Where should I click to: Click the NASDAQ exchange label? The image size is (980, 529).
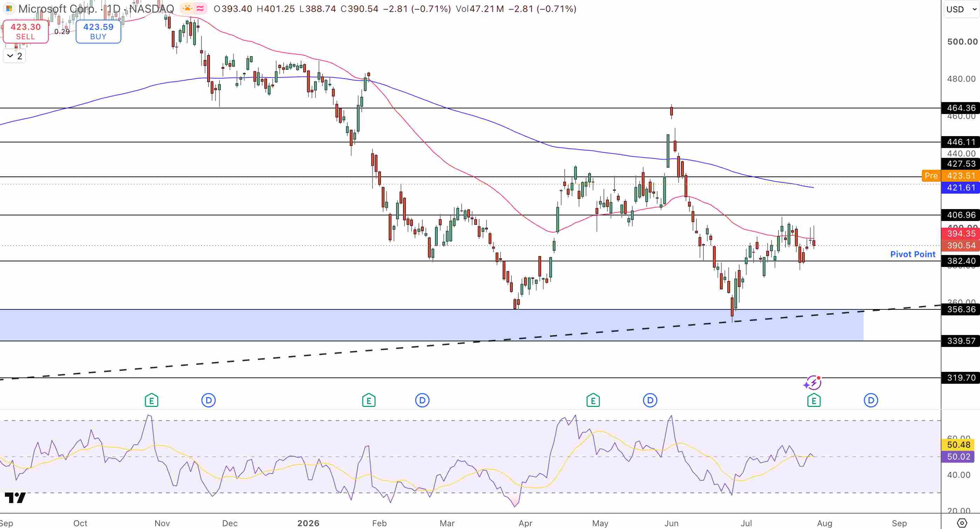pos(152,8)
